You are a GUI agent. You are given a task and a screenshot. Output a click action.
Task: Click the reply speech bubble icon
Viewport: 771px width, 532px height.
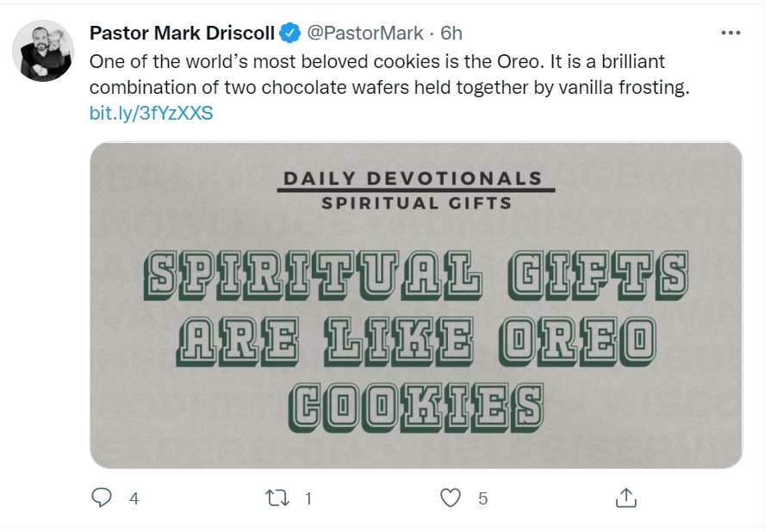click(103, 497)
